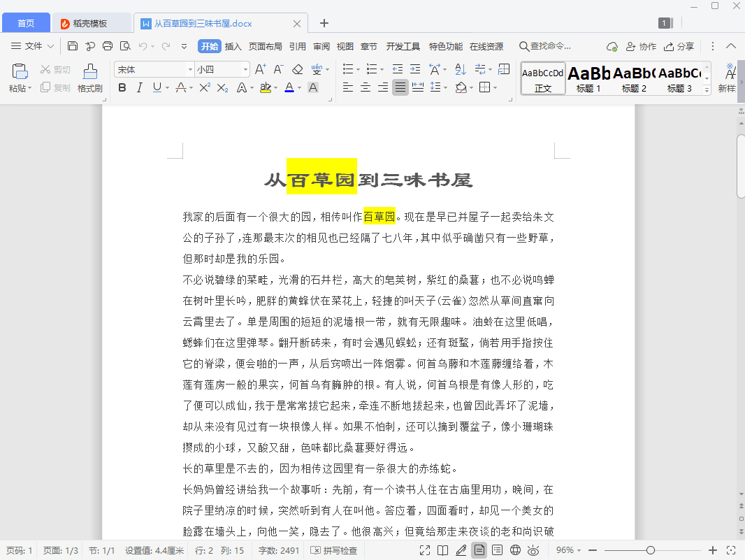Click the Undo arrow
This screenshot has height=560, width=745.
coord(143,46)
